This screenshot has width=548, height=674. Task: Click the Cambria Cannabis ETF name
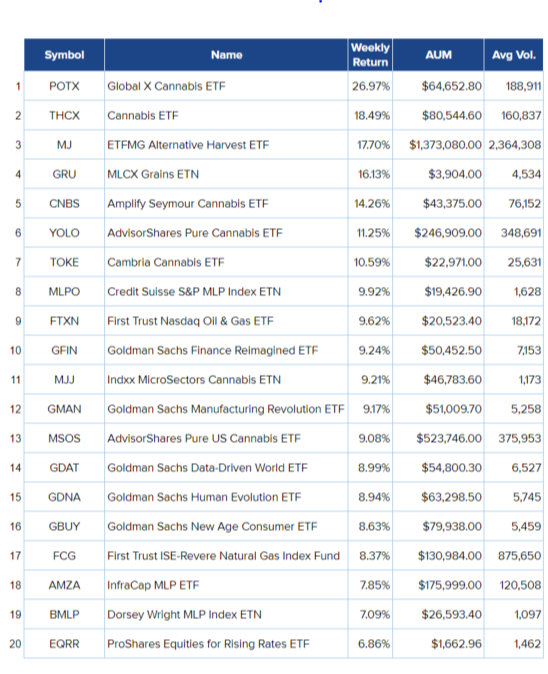(x=165, y=262)
